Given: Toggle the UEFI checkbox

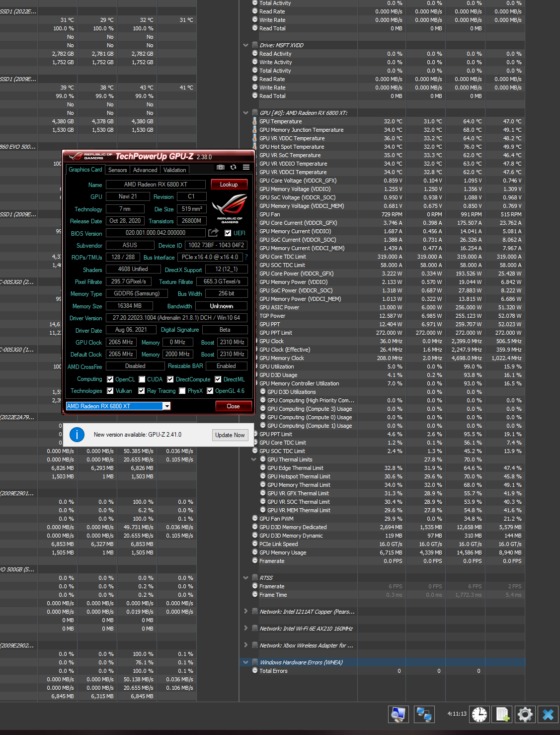Looking at the screenshot, I should click(228, 233).
